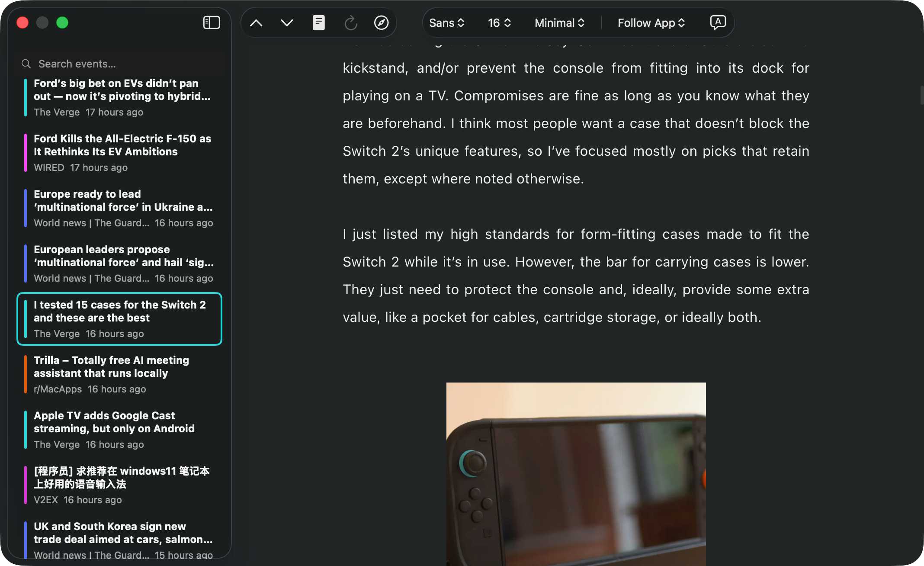Close the window with red button
The width and height of the screenshot is (924, 566).
[x=22, y=23]
